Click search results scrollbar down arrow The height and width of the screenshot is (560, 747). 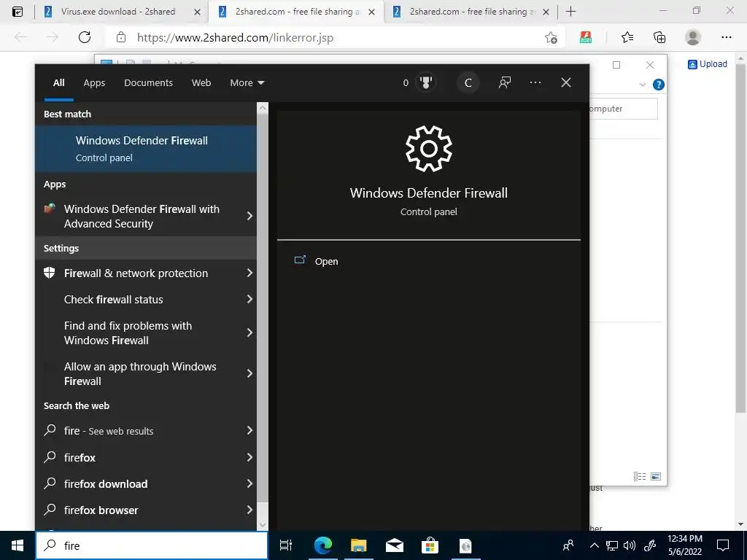[263, 525]
